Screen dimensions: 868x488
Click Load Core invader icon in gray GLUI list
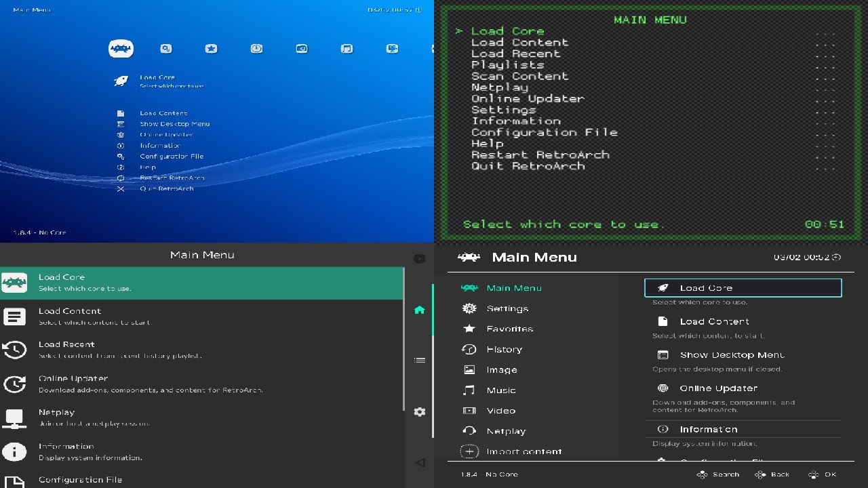click(14, 283)
